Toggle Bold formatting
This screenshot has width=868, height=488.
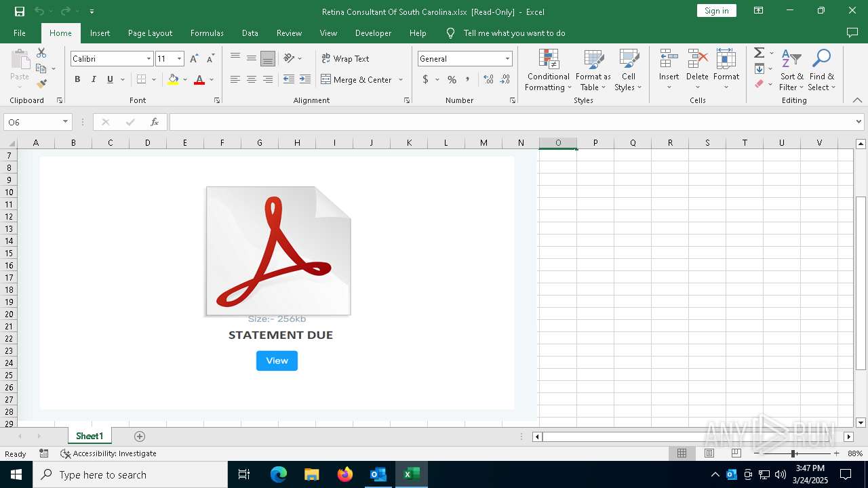pos(77,79)
